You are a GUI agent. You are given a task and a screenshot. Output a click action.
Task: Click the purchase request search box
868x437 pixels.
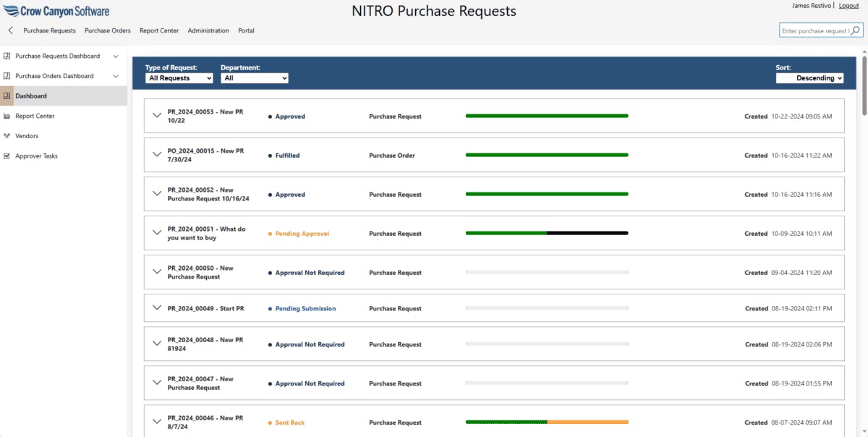coord(814,31)
